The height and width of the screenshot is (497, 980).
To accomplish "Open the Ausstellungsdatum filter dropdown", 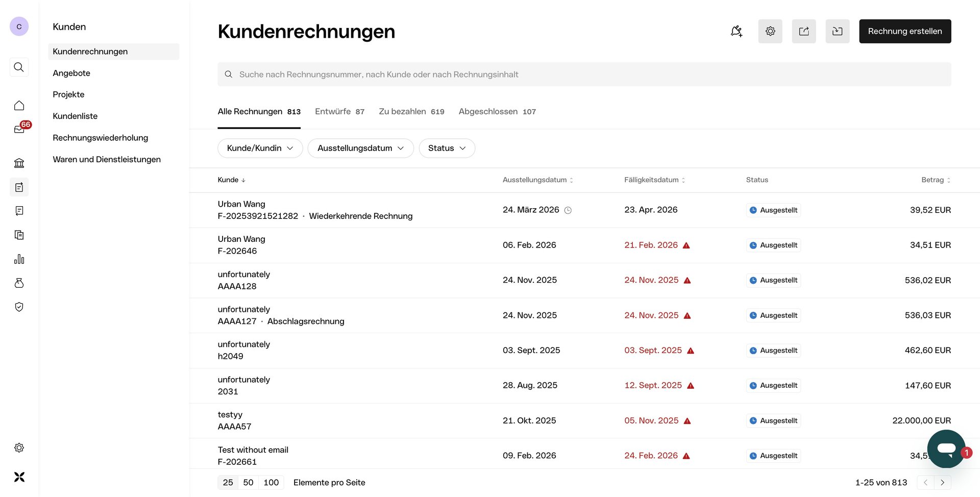I will tap(360, 148).
